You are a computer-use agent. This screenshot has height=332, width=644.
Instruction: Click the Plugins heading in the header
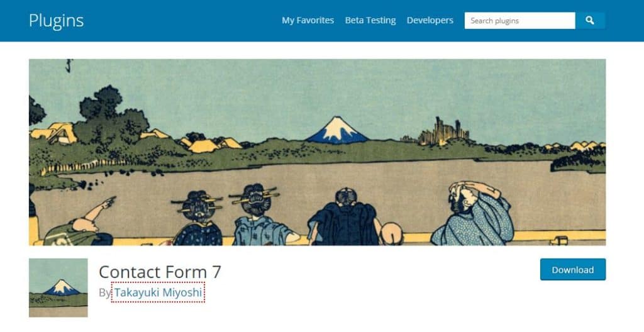click(x=56, y=21)
